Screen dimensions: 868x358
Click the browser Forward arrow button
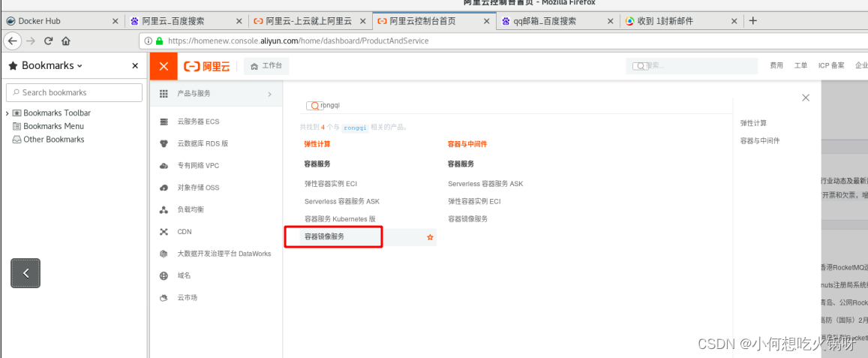click(x=31, y=41)
